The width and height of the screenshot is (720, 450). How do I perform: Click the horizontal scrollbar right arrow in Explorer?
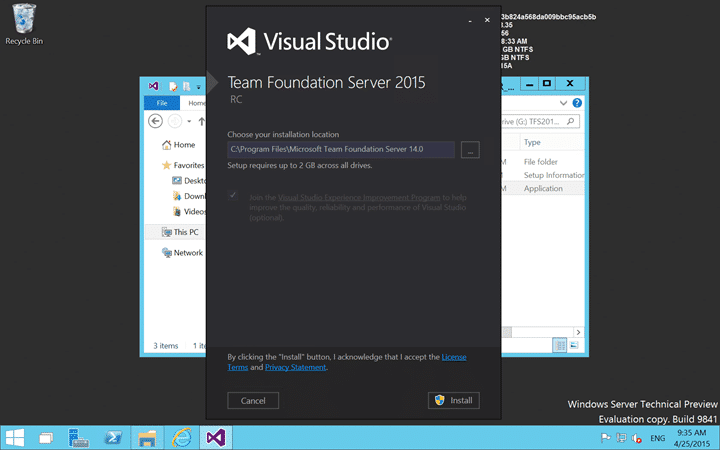tap(579, 332)
